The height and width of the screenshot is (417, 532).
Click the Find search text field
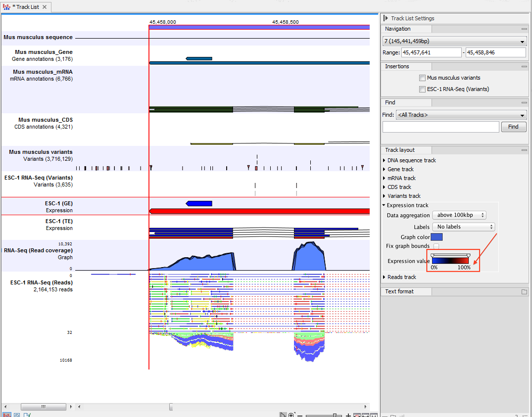point(441,127)
